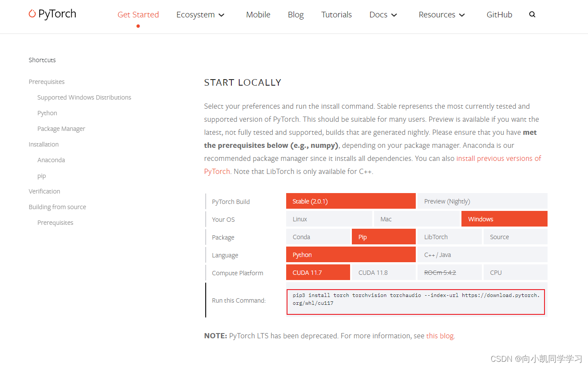
Task: Click the pip3 install command text
Action: tap(416, 299)
